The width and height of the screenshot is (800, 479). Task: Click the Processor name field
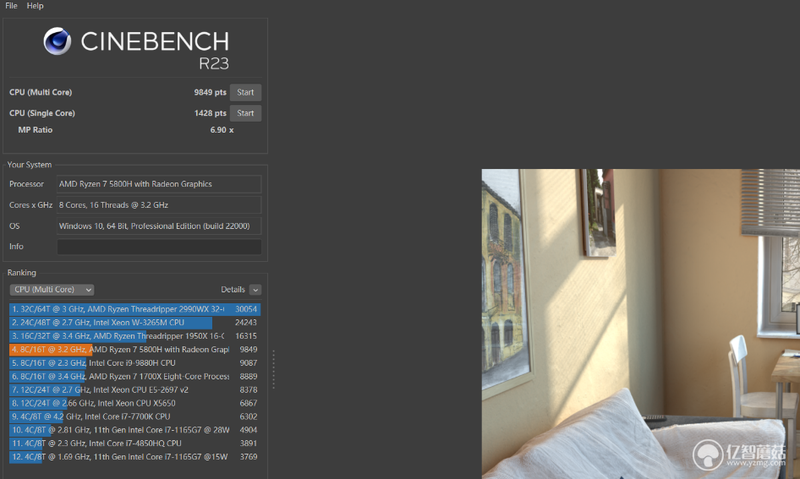tap(159, 184)
